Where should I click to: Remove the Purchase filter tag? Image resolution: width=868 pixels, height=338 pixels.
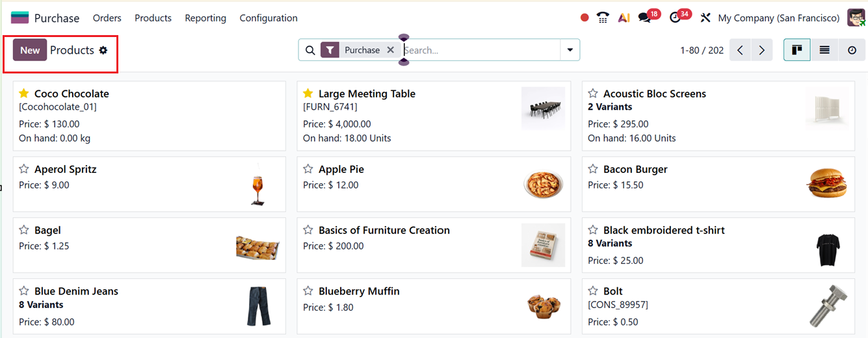click(391, 50)
